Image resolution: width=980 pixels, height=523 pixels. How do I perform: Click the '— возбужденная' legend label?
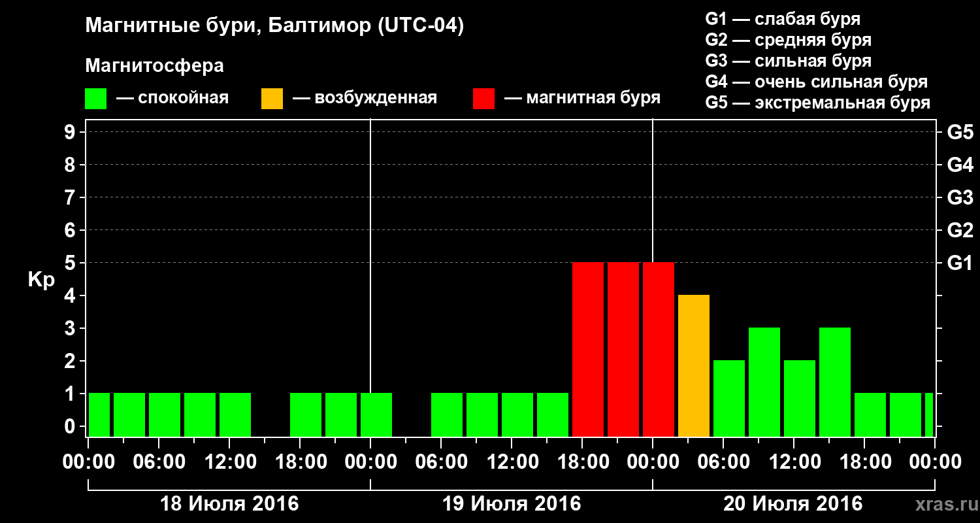tap(365, 98)
